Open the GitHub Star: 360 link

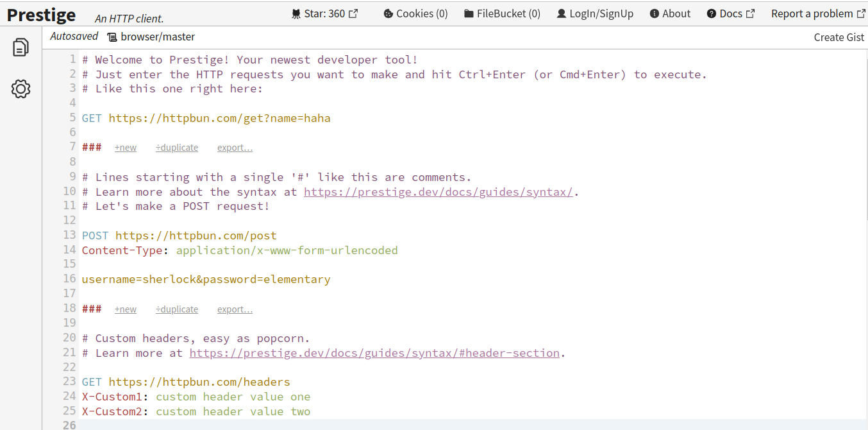(x=324, y=13)
